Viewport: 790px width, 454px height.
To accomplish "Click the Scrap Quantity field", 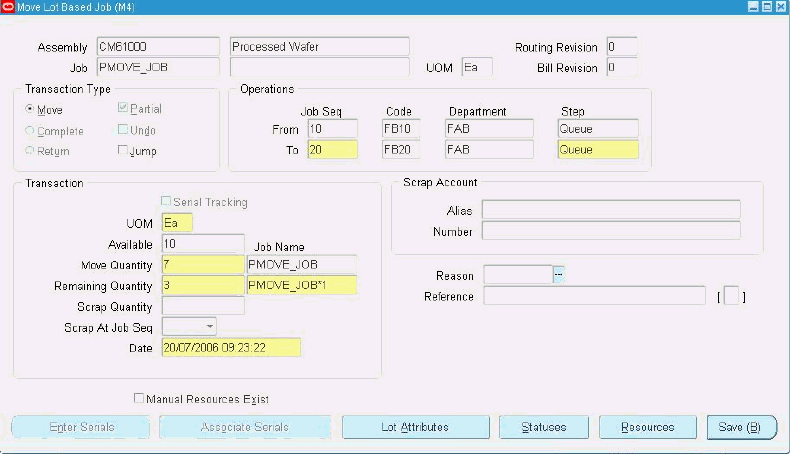I will tap(203, 306).
